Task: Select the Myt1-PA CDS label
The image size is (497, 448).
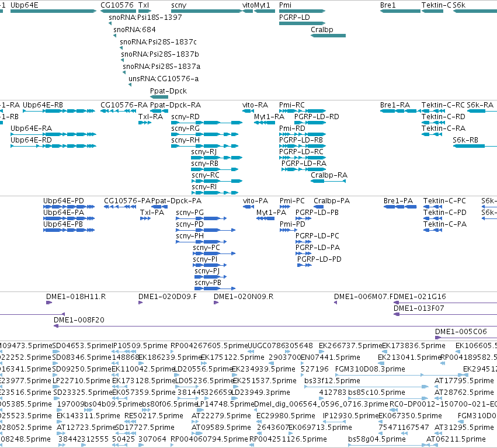Action: [x=272, y=213]
